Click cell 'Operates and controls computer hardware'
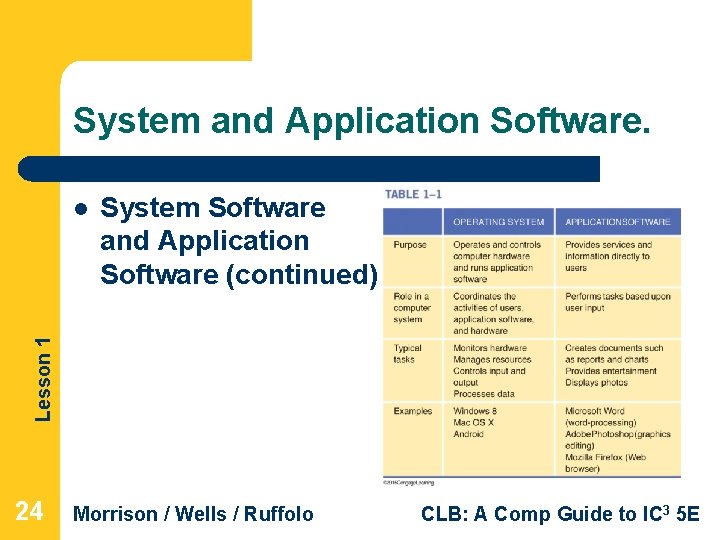The height and width of the screenshot is (540, 720). coord(497,262)
